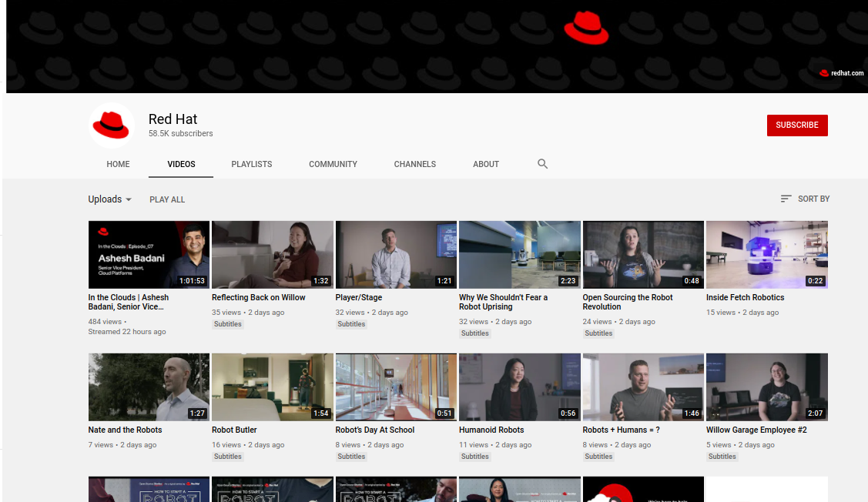Click the Player/Stage video title
The width and height of the screenshot is (868, 502).
point(359,297)
